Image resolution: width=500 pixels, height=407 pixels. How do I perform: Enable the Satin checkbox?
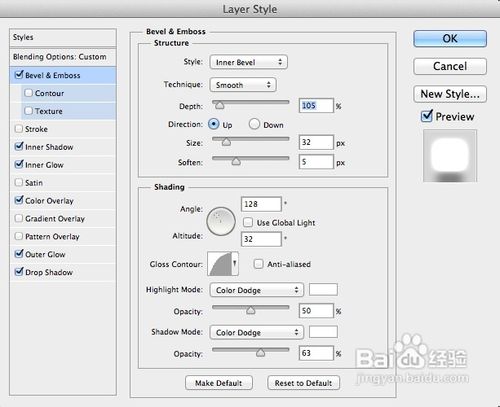tap(19, 182)
